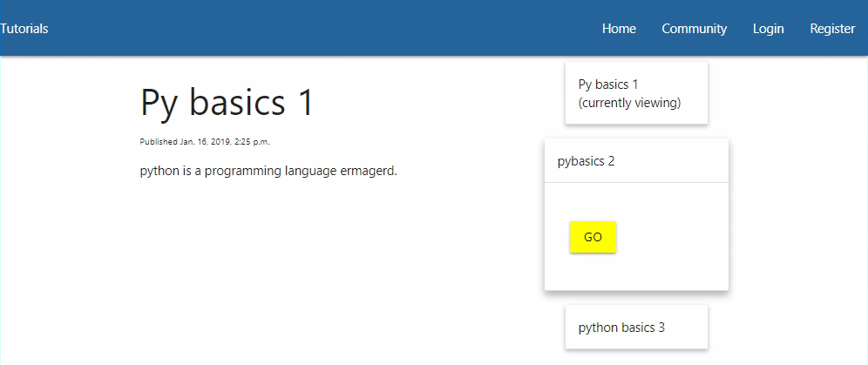Click the word 'programming' in the article
Viewport: 868px width, 365px height.
click(x=239, y=171)
